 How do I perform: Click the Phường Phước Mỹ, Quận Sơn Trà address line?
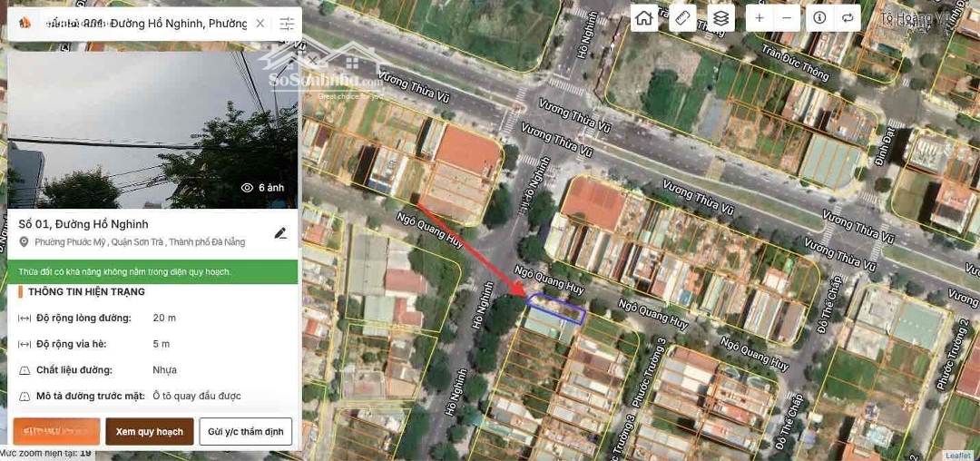click(x=140, y=242)
